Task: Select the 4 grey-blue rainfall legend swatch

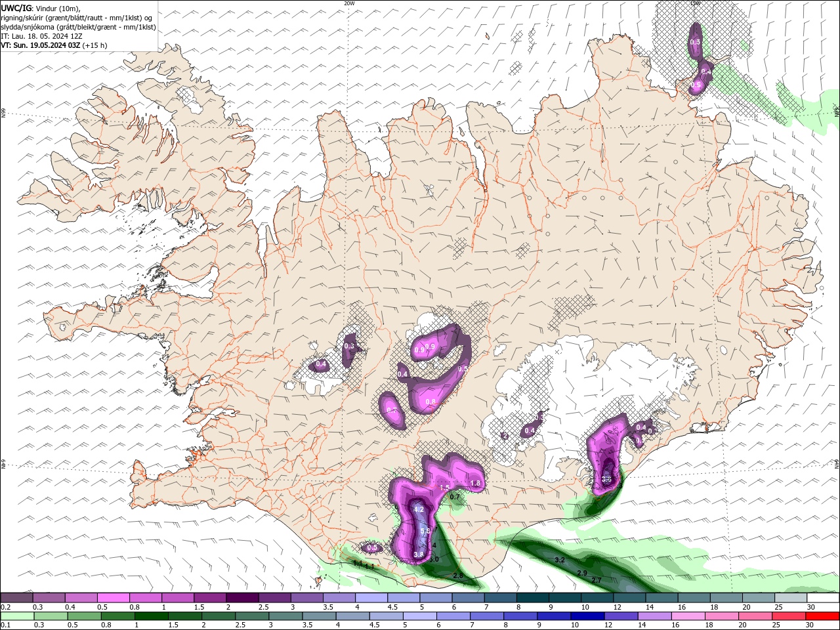Action: 353,616
